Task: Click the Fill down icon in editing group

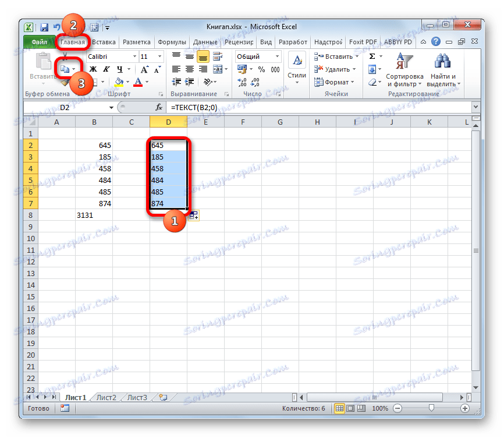Action: [372, 69]
